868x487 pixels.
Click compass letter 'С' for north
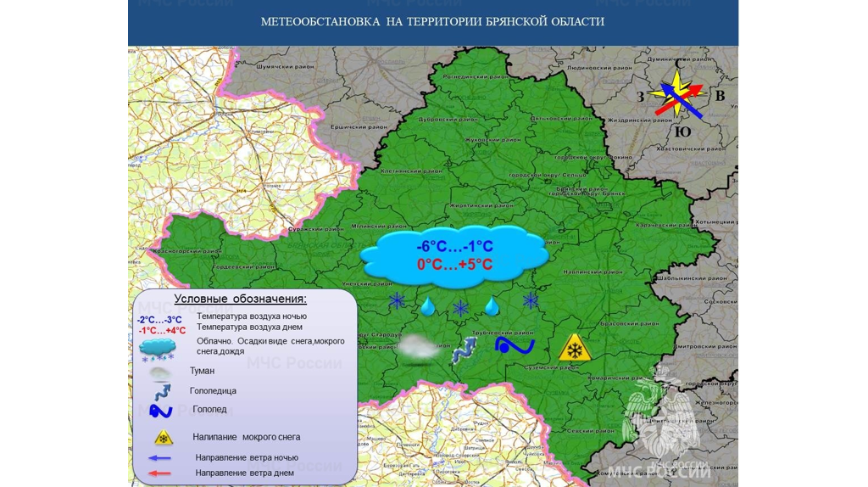(679, 64)
